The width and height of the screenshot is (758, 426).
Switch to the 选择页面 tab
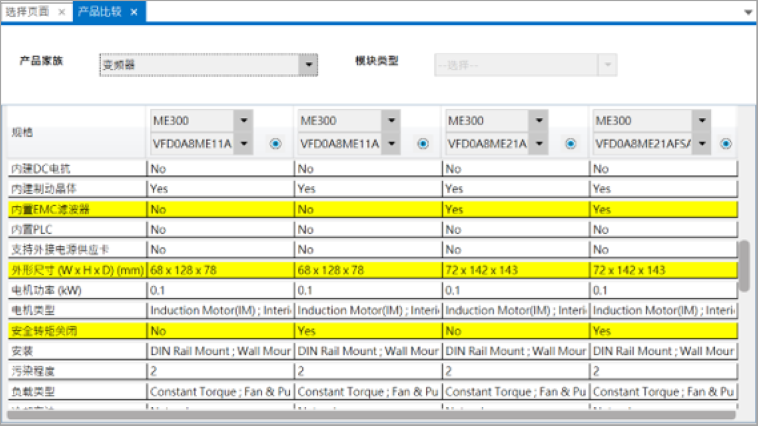click(x=28, y=11)
